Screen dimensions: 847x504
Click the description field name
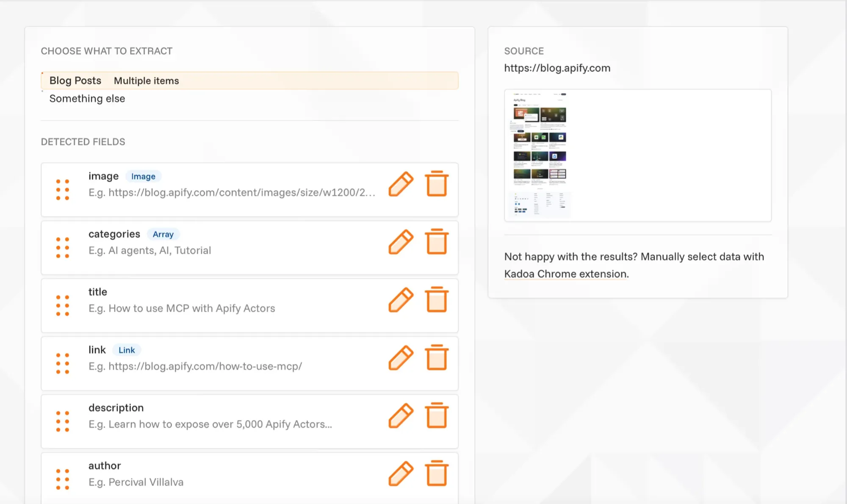(x=116, y=408)
